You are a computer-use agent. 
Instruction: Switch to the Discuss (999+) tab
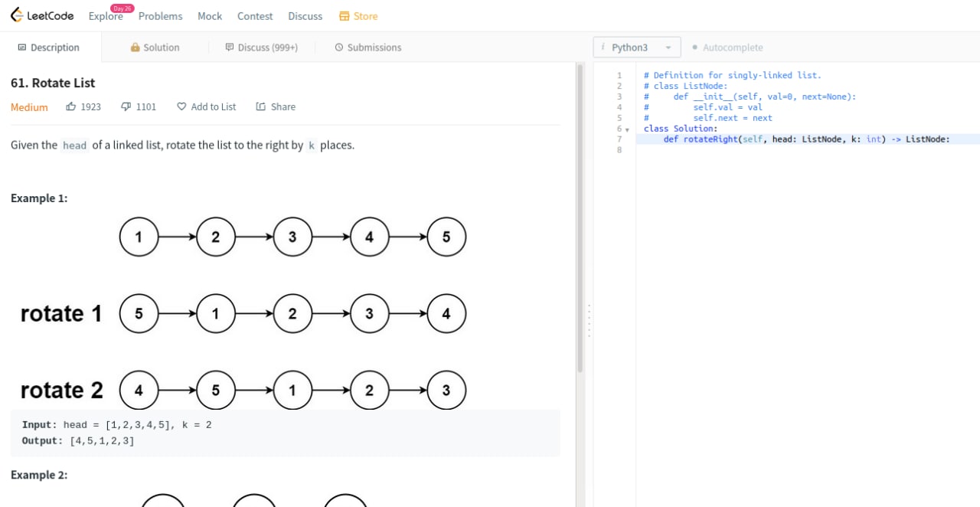(262, 47)
